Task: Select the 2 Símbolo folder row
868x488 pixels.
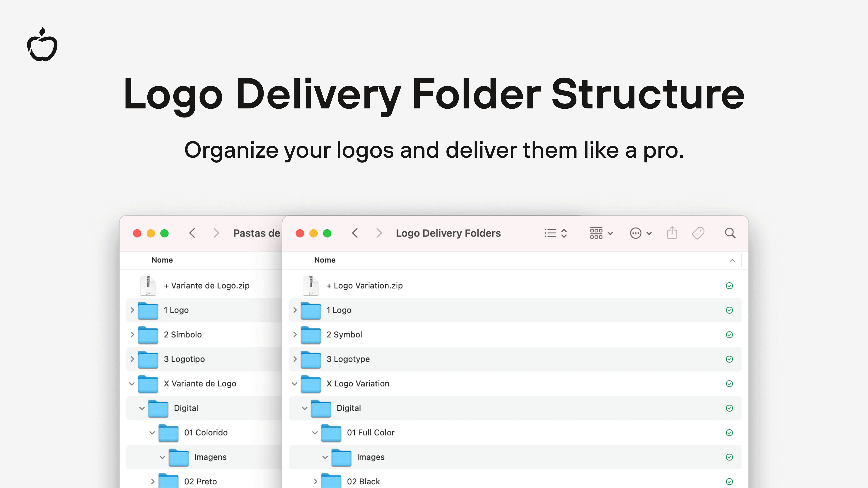Action: 204,334
